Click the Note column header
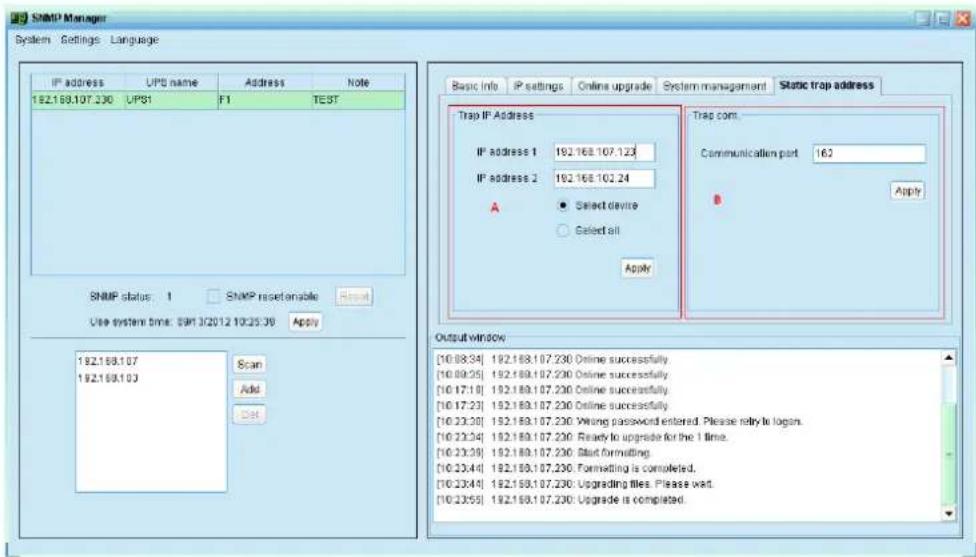This screenshot has height=557, width=976. tap(358, 82)
